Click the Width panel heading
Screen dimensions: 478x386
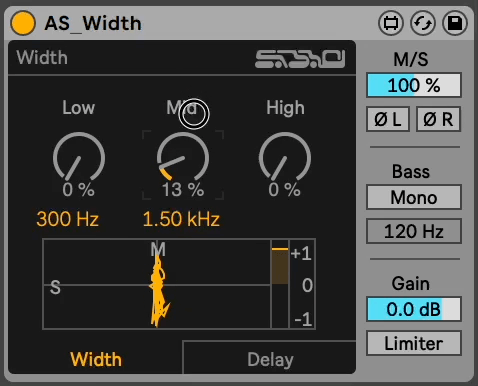[x=42, y=57]
